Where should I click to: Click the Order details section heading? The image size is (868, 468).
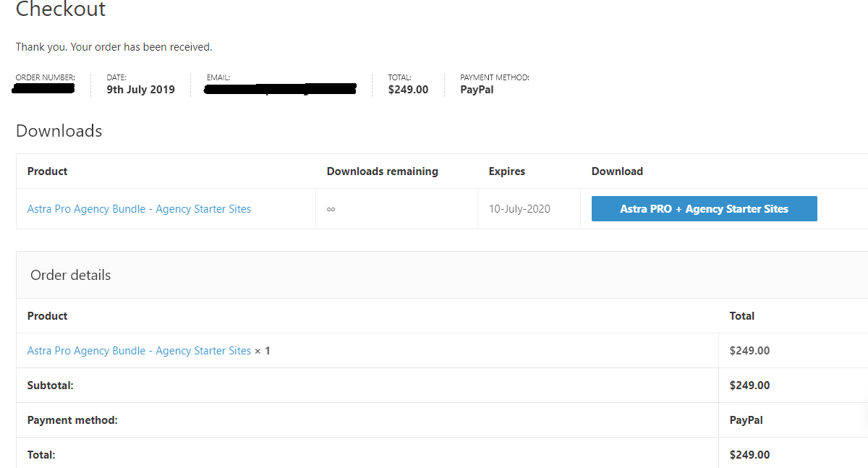click(x=70, y=276)
